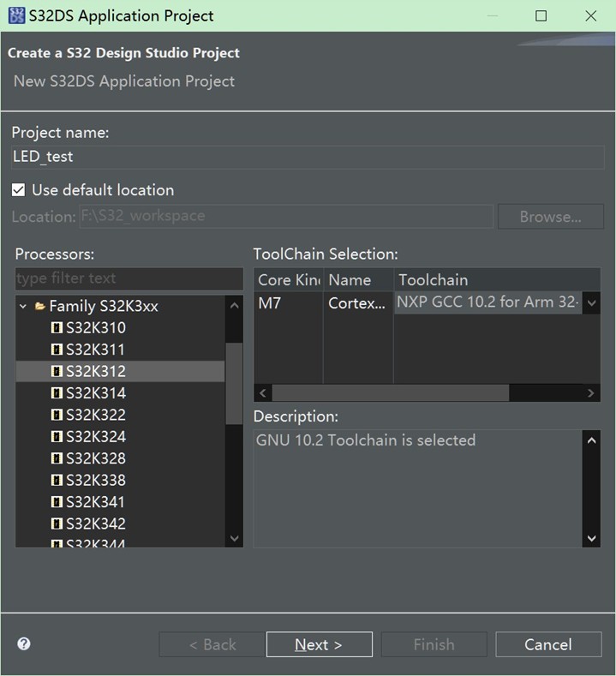Click the Next button
The height and width of the screenshot is (676, 616).
point(319,644)
